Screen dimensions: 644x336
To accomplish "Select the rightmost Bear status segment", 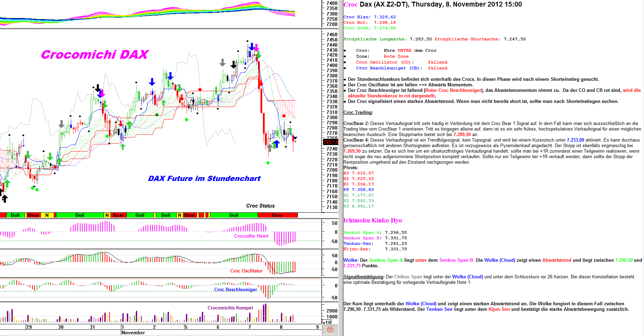I will 277,215.
